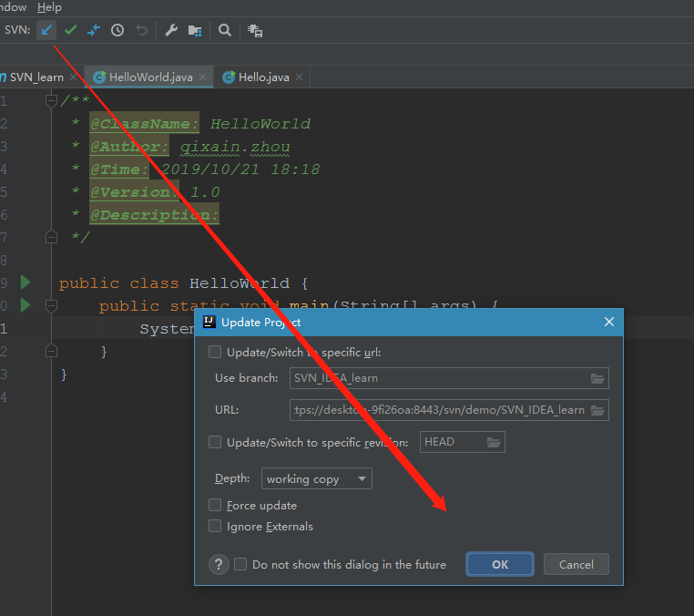This screenshot has width=694, height=616.
Task: Open Settings wrench icon
Action: point(171,30)
